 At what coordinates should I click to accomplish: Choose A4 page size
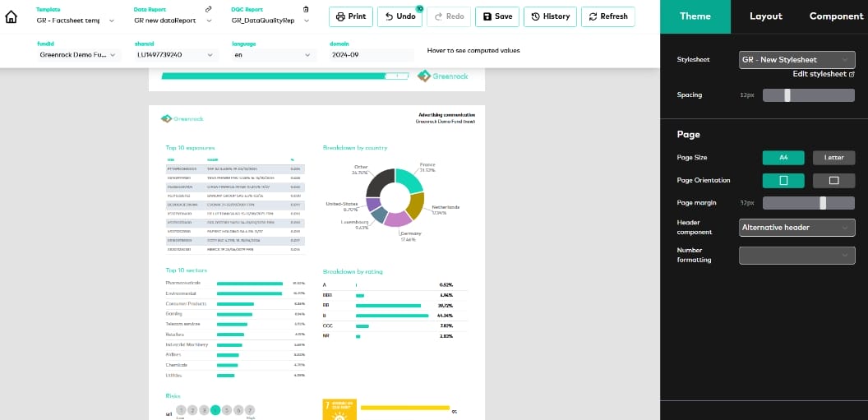783,158
